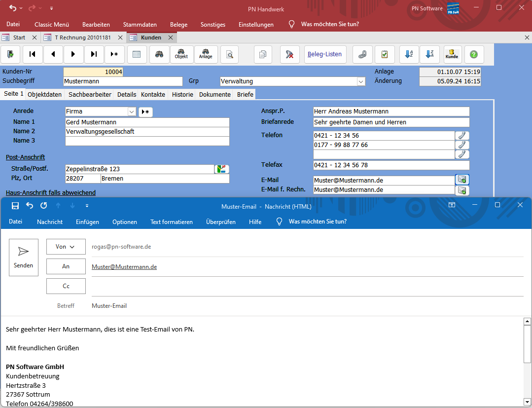Sort ascending A to Z
Image resolution: width=532 pixels, height=408 pixels.
pyautogui.click(x=409, y=54)
